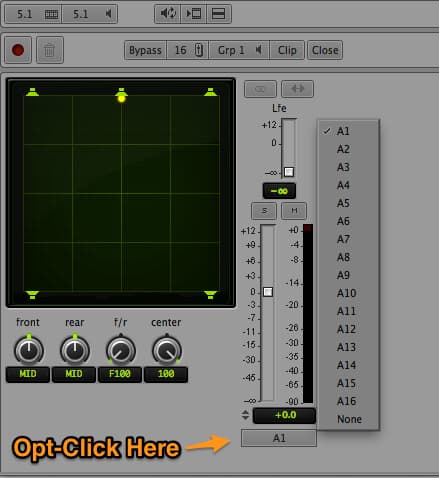Click the Lfe value field showing -∞
The height and width of the screenshot is (478, 439).
(x=279, y=191)
